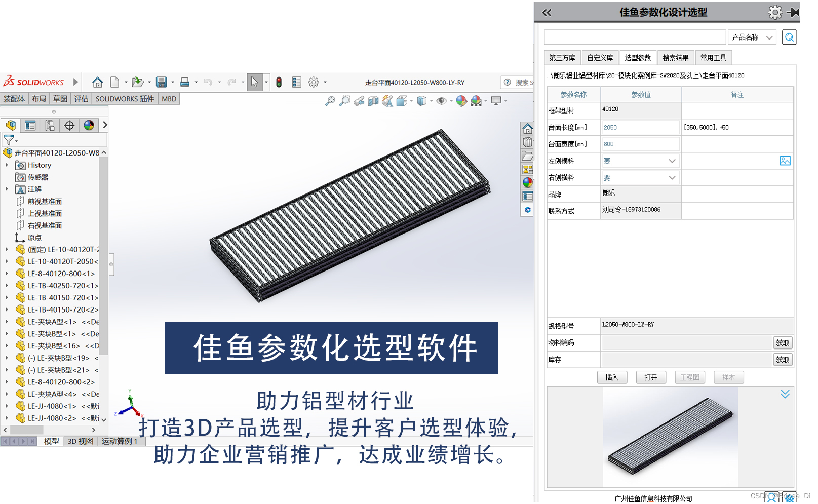Switch to FeatureManager design tree tab icon

tap(11, 125)
